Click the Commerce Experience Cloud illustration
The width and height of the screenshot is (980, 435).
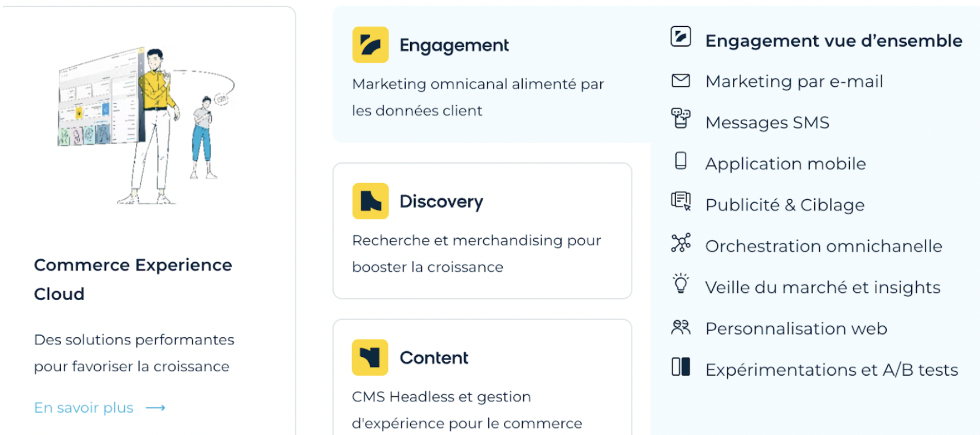coord(146,126)
